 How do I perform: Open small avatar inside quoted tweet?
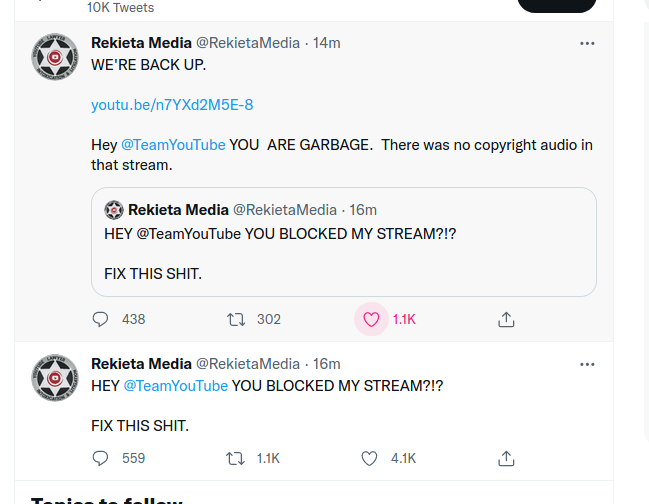pos(114,210)
